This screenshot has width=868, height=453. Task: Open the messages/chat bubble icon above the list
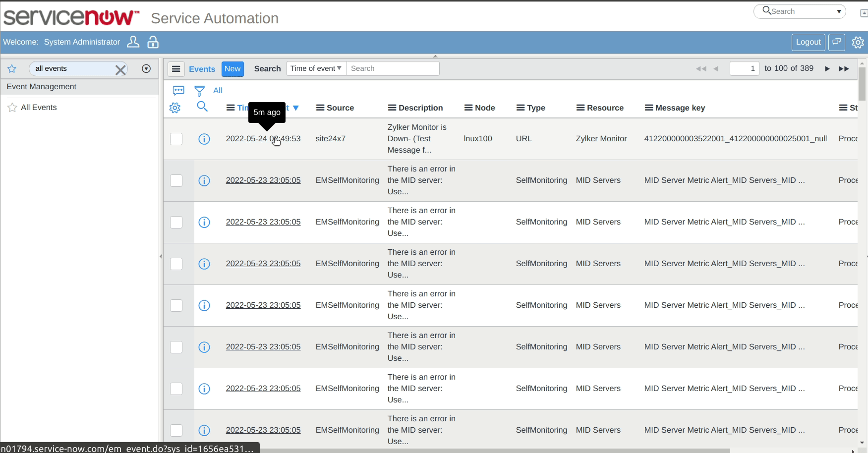point(178,90)
